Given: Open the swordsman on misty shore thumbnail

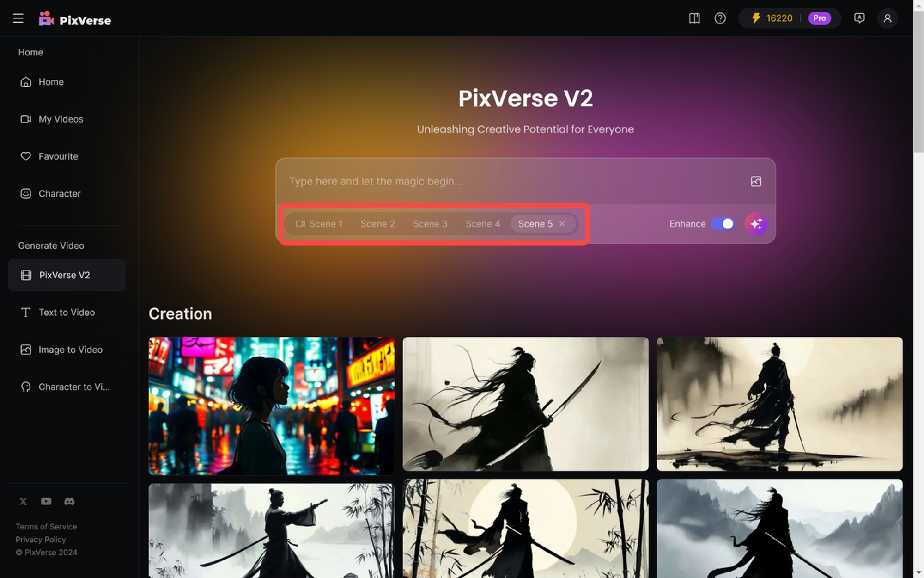Looking at the screenshot, I should (779, 404).
